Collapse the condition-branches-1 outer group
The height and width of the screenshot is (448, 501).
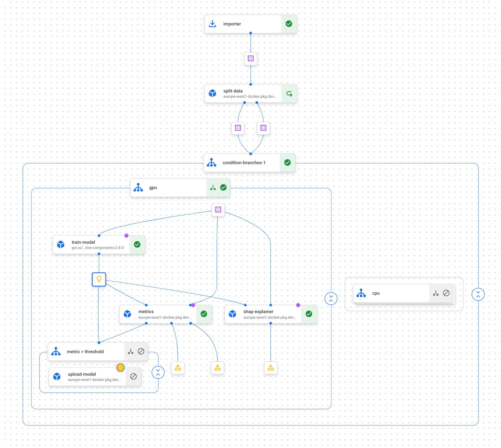[x=478, y=294]
